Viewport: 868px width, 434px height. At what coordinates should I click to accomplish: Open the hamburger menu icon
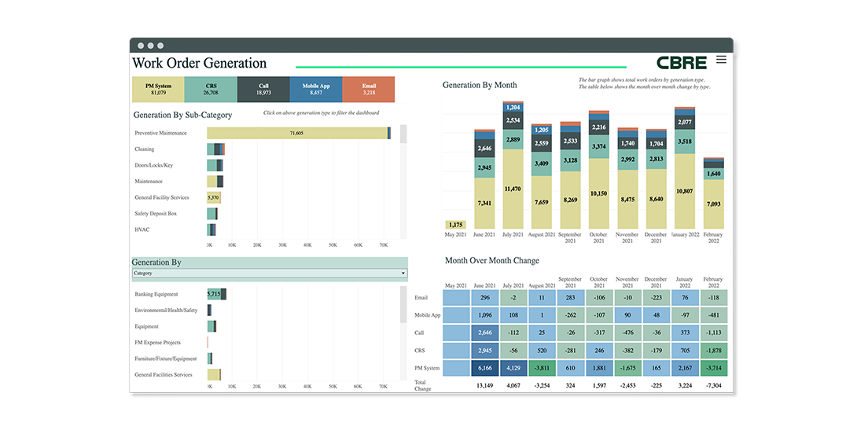click(721, 60)
